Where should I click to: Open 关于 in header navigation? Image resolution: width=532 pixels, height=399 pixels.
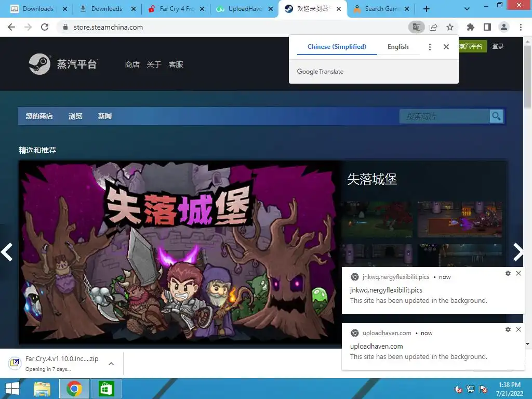(x=154, y=64)
